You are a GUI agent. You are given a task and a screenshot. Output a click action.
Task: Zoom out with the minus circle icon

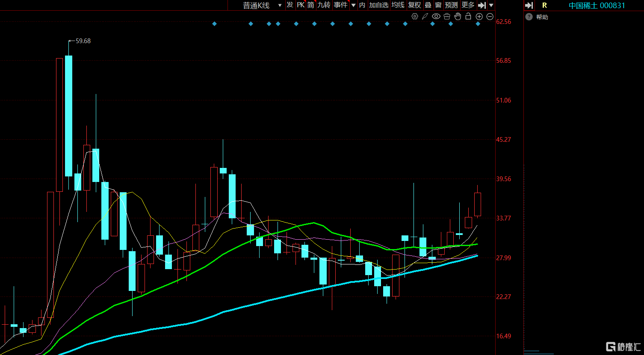pyautogui.click(x=490, y=16)
